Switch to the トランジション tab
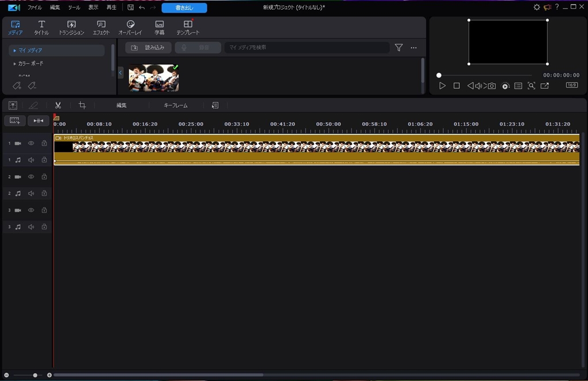 71,28
